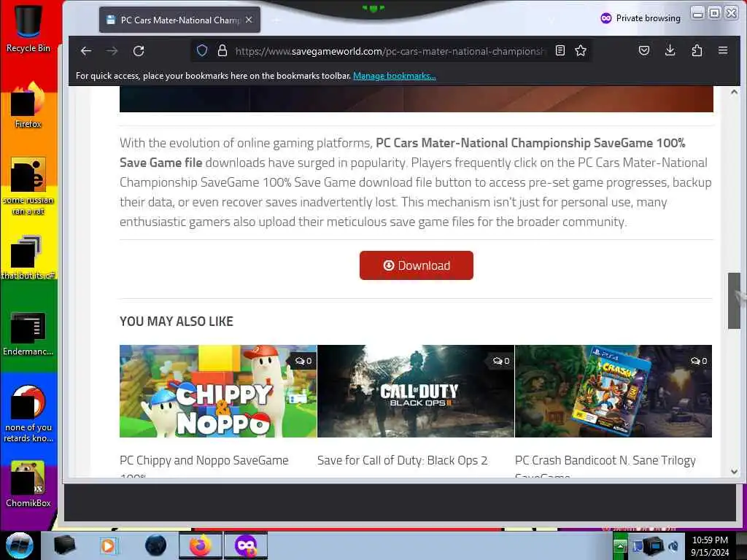Click comment count on Call of Duty card
The width and height of the screenshot is (747, 560).
point(500,361)
